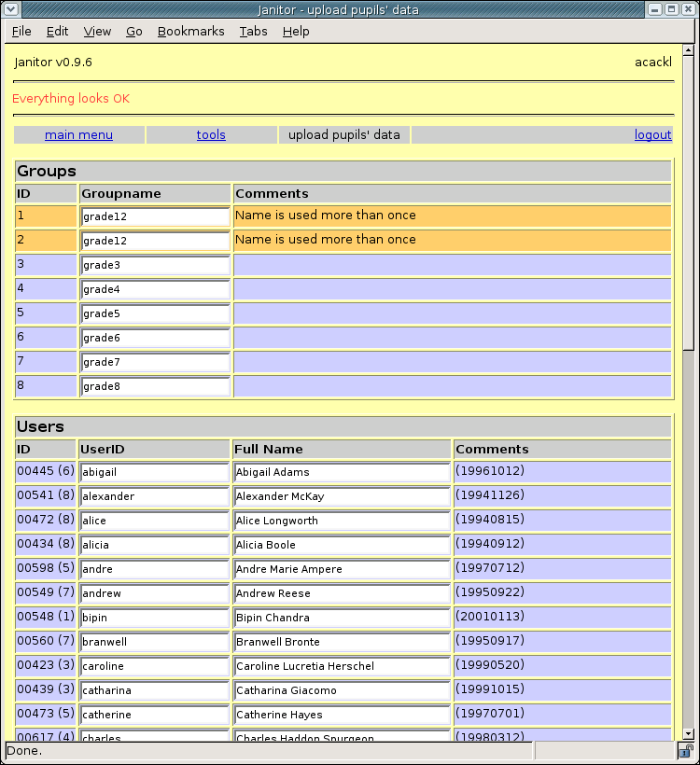Click the grade7 groupname field
Viewport: 700px width, 765px height.
point(155,362)
